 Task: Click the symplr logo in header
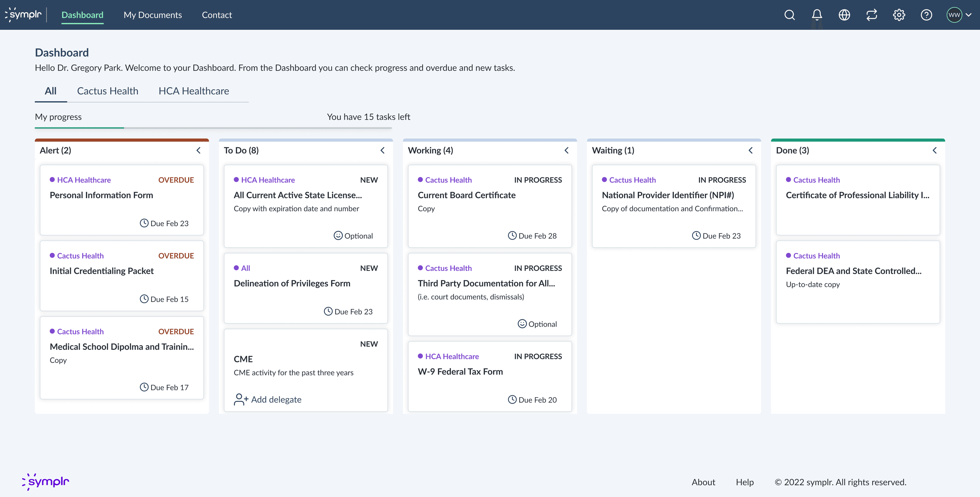click(23, 15)
